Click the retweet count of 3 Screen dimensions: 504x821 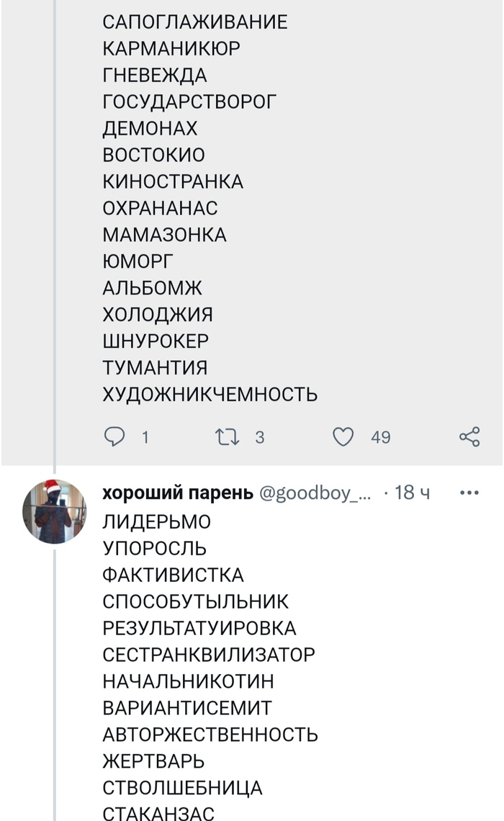(260, 437)
